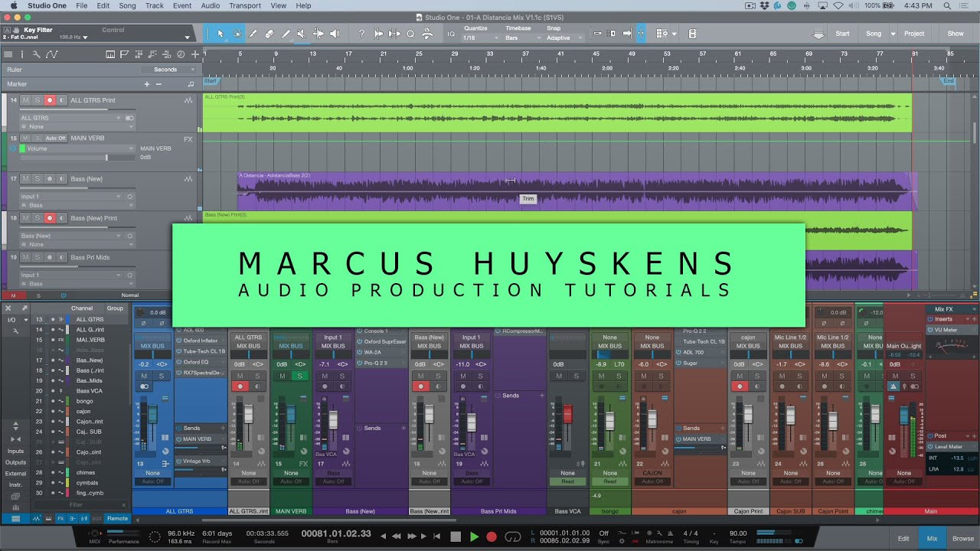This screenshot has height=551, width=980.
Task: Select the Bend tool
Action: [x=318, y=34]
